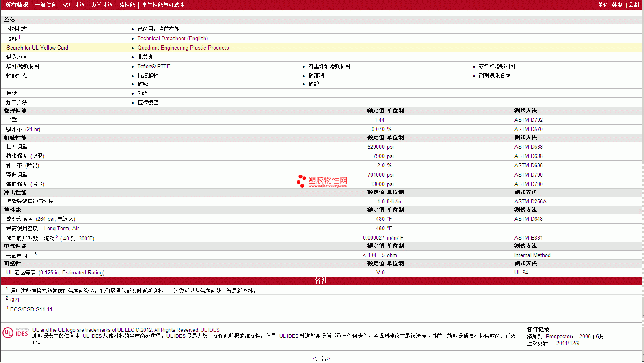The width and height of the screenshot is (644, 363).
Task: Open the 所有数据 tab
Action: [x=17, y=5]
